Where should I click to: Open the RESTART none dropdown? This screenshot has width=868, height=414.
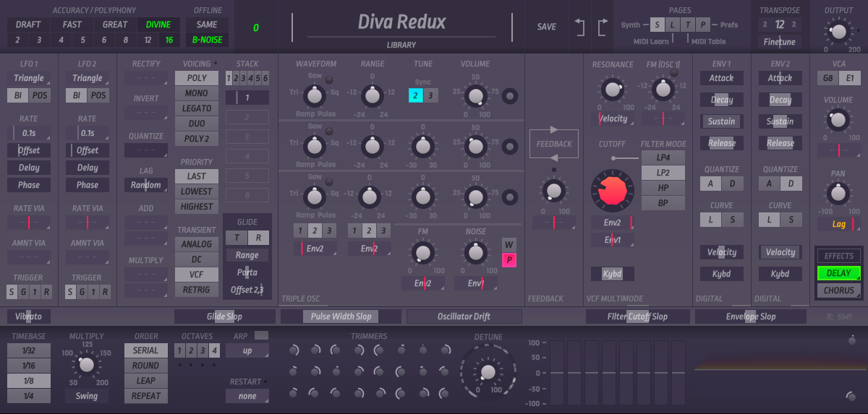coord(247,396)
